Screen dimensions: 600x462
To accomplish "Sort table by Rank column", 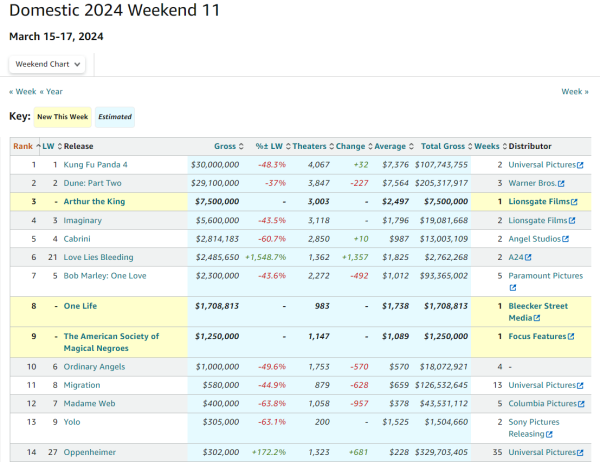I will tap(27, 146).
